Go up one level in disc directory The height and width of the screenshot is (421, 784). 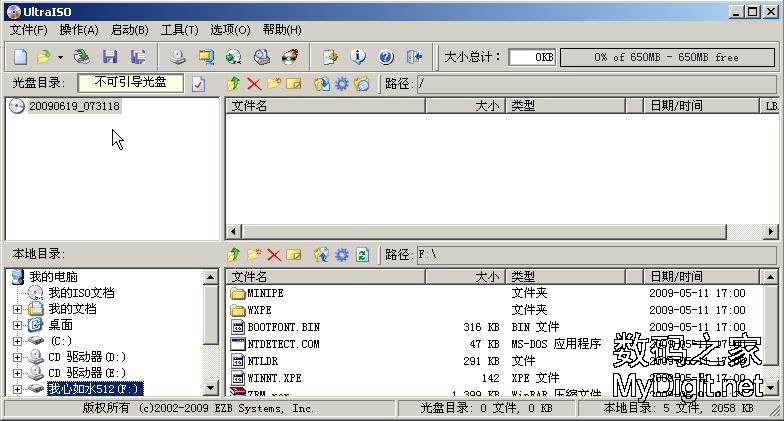(x=234, y=84)
